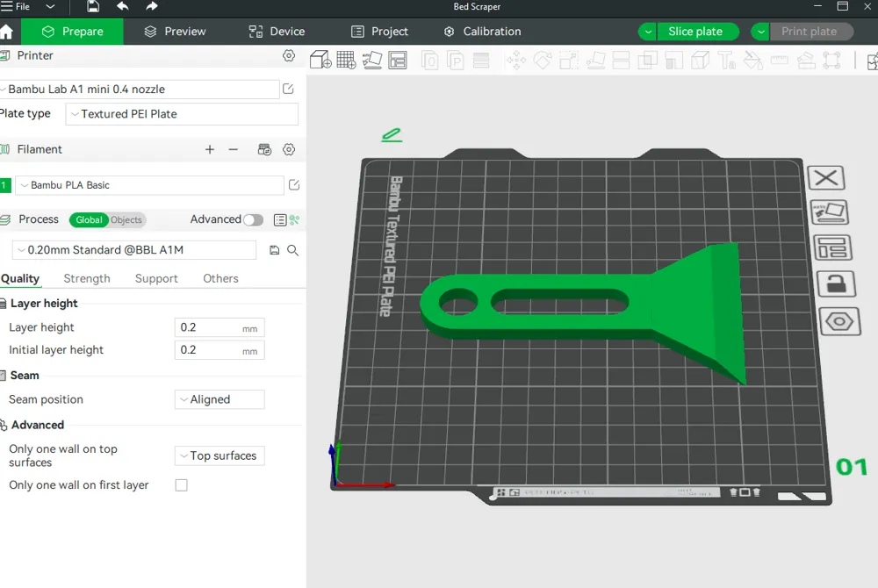Expand the Slice plate dropdown arrow
Viewport: 878px width, 588px height.
click(x=648, y=32)
